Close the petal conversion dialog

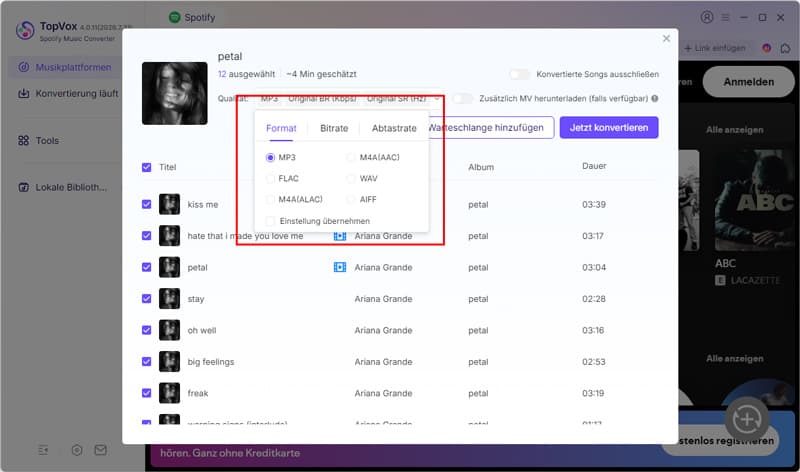(x=666, y=39)
